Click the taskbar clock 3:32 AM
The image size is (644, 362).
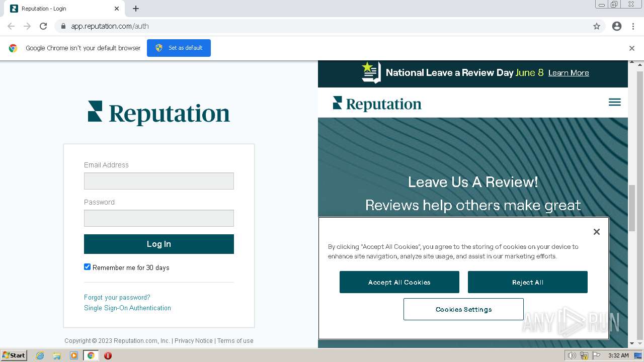point(618,355)
